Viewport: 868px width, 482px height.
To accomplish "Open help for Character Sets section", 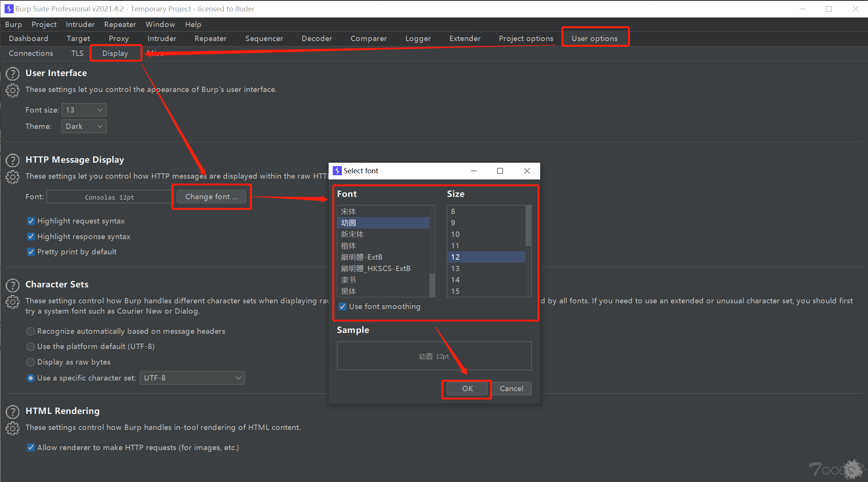I will pyautogui.click(x=13, y=285).
